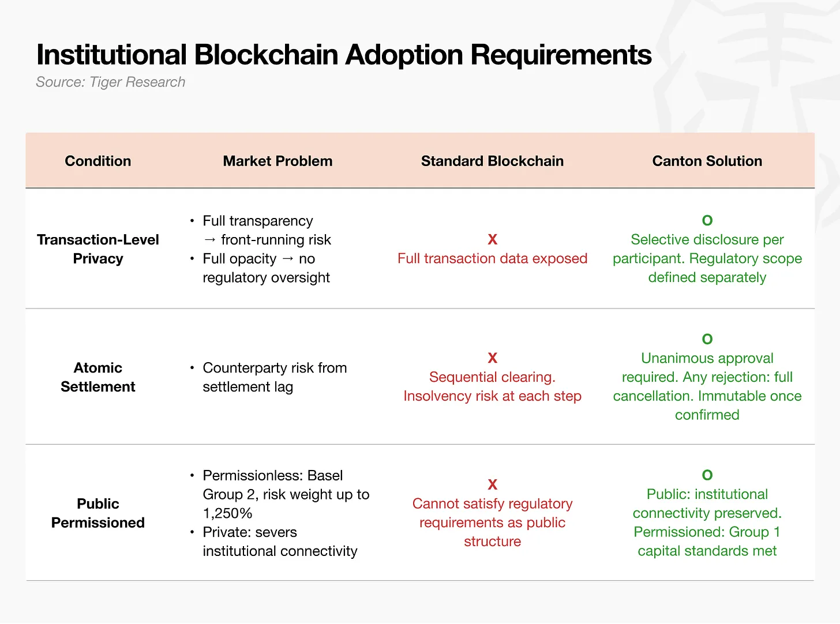Click the green O in Atomic Settlement row

707,339
